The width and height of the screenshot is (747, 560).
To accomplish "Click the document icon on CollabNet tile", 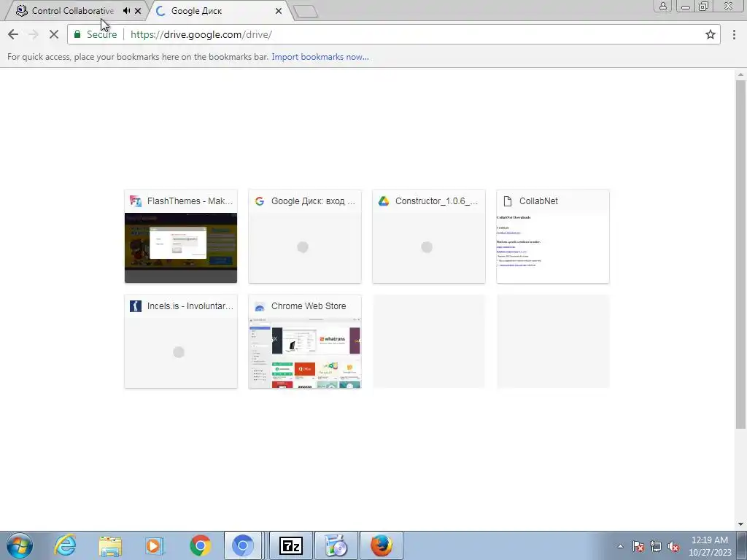I will tap(508, 201).
